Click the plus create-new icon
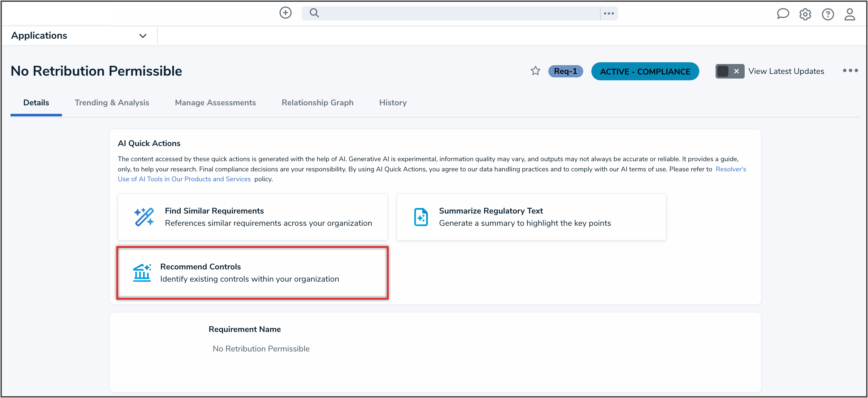 point(285,13)
